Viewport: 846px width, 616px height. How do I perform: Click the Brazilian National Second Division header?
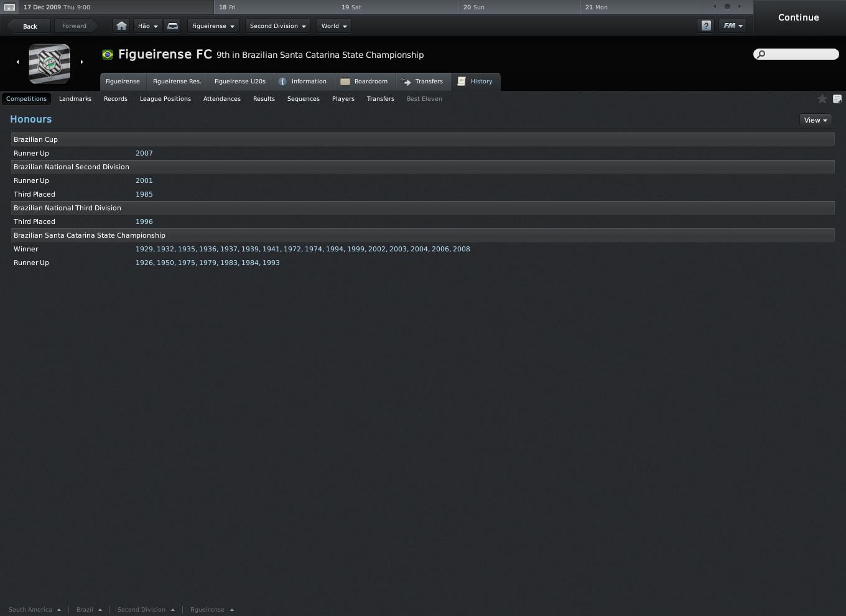[x=423, y=167]
